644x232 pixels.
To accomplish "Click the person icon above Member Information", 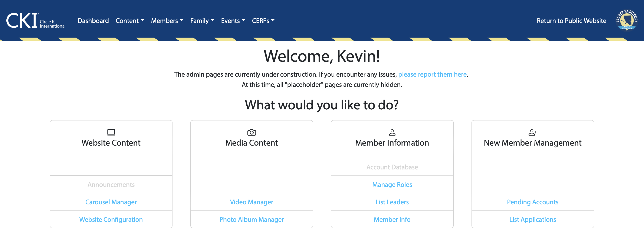I will click(x=392, y=132).
